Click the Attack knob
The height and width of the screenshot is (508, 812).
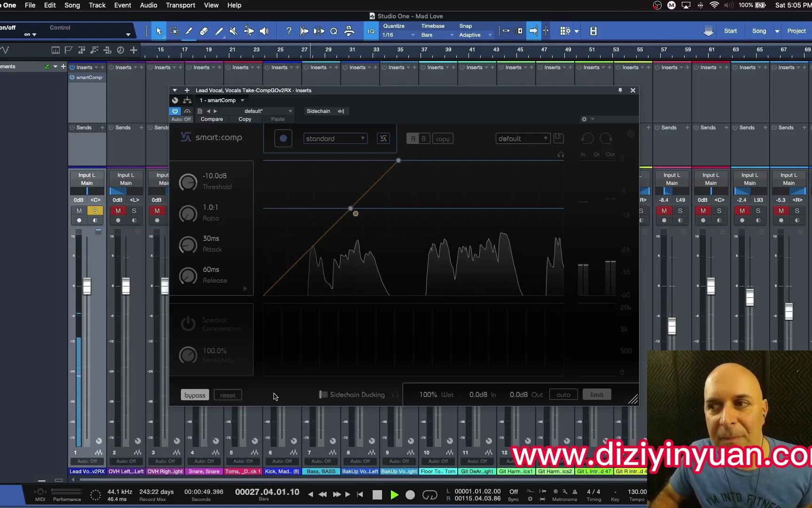pyautogui.click(x=188, y=245)
